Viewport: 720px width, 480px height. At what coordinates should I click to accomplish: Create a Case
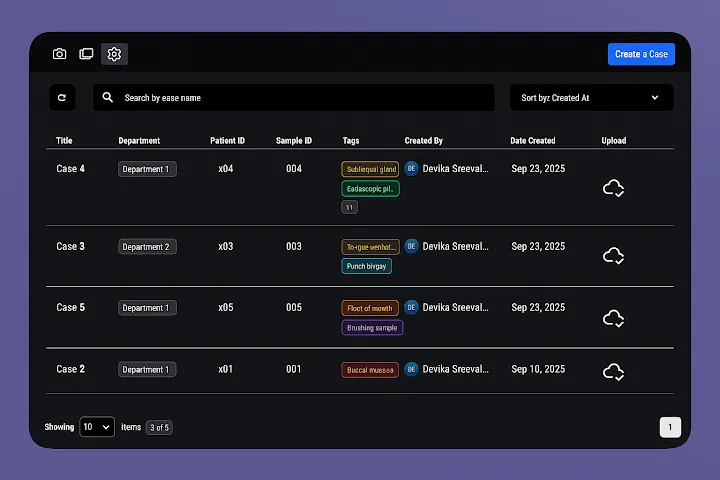tap(641, 54)
